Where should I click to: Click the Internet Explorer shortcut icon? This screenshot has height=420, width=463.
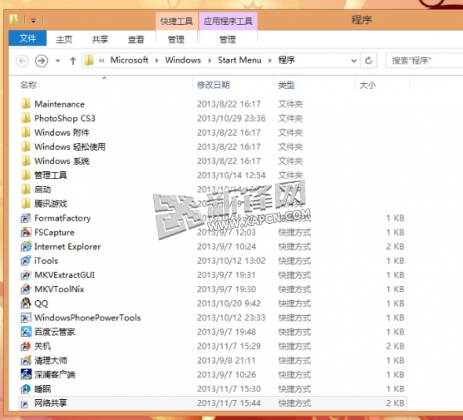coord(26,247)
